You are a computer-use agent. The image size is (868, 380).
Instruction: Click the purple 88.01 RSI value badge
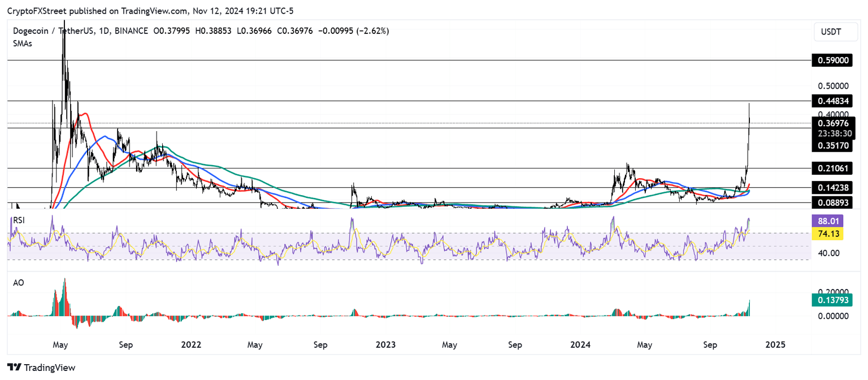pyautogui.click(x=828, y=221)
